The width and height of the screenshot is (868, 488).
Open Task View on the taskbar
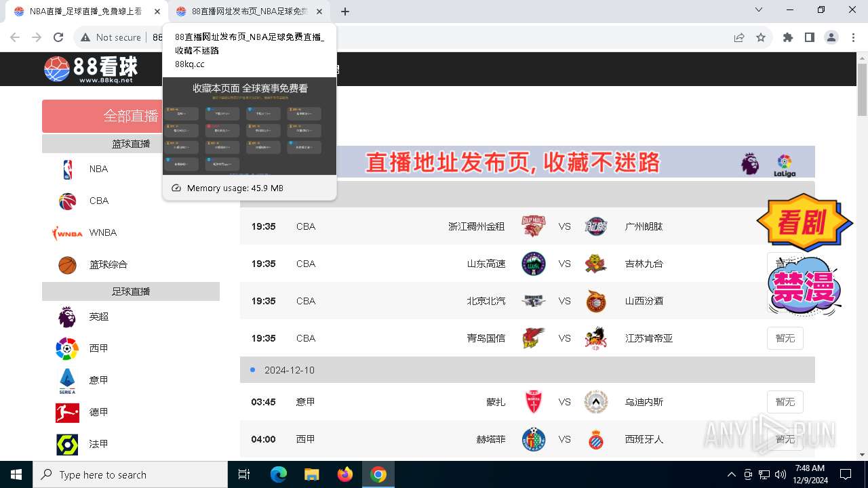[244, 474]
